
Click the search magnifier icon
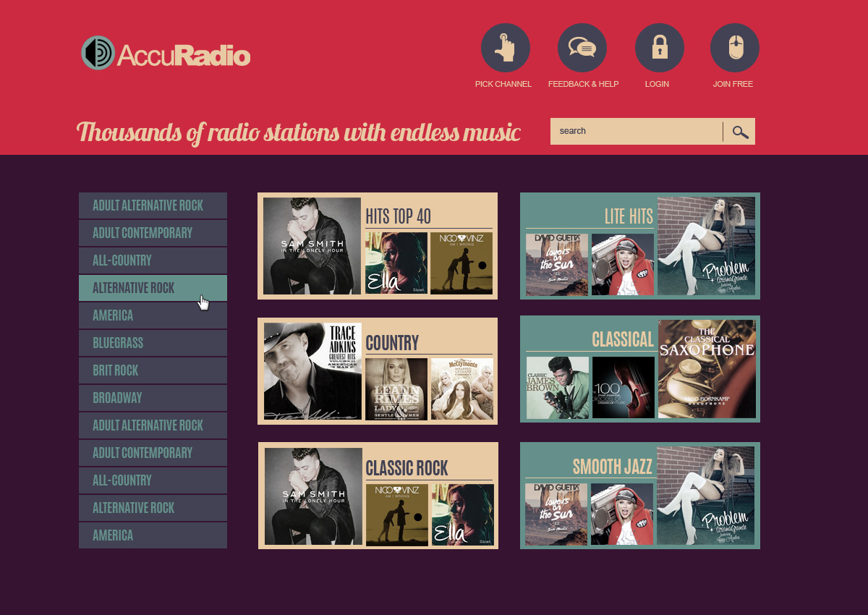(740, 132)
